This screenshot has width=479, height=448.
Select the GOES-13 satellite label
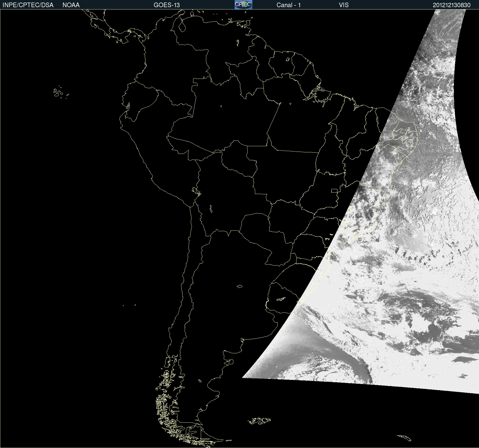click(167, 5)
